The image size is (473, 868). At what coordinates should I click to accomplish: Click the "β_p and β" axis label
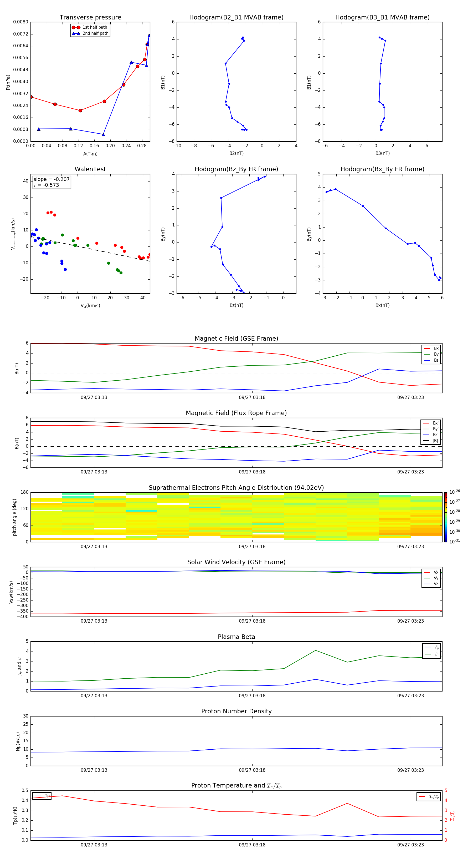[19, 666]
